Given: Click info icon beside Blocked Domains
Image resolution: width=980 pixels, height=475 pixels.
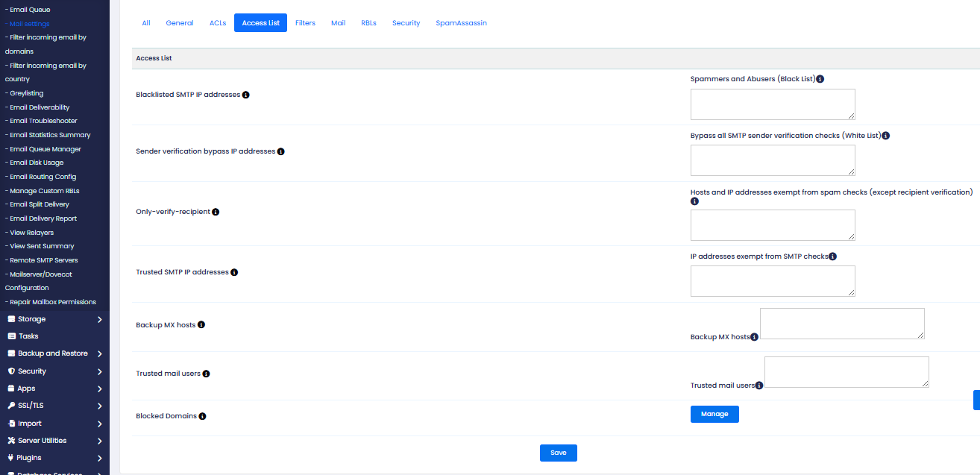Looking at the screenshot, I should 202,416.
